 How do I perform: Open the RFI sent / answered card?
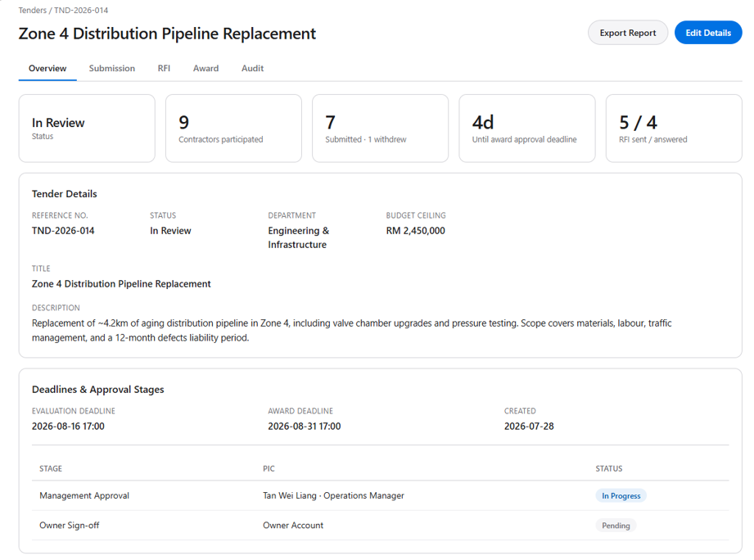tap(674, 129)
